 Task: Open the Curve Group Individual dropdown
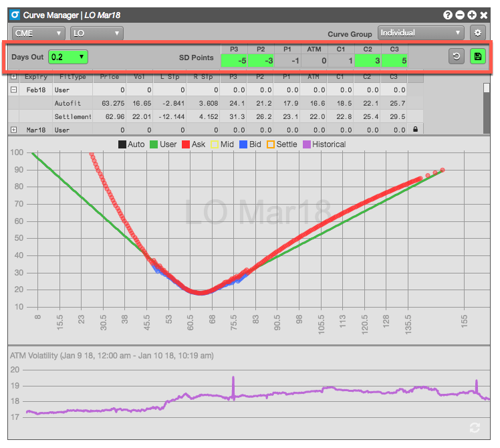click(x=421, y=33)
